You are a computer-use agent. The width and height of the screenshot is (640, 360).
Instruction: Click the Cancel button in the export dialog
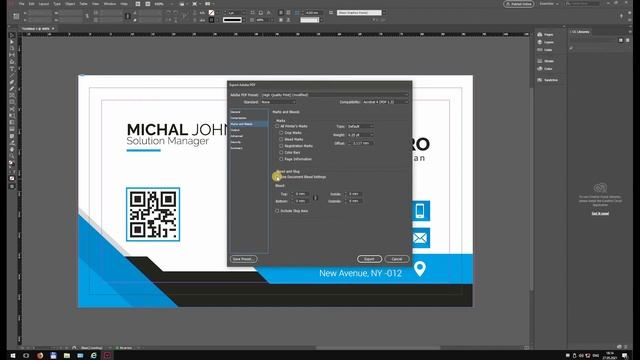(x=397, y=259)
